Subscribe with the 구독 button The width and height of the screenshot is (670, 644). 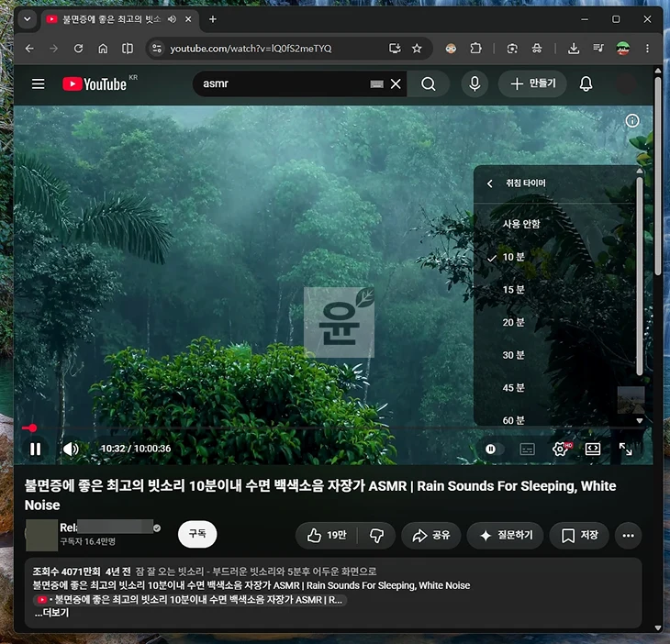coord(197,534)
